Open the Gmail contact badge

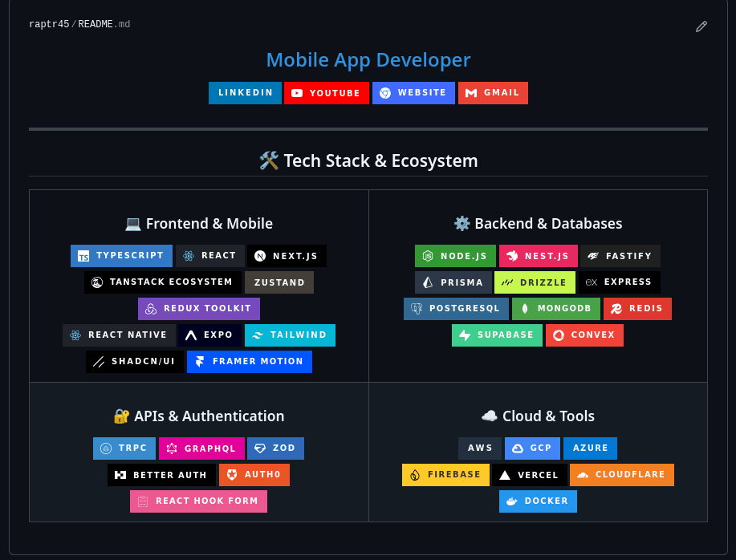point(493,93)
